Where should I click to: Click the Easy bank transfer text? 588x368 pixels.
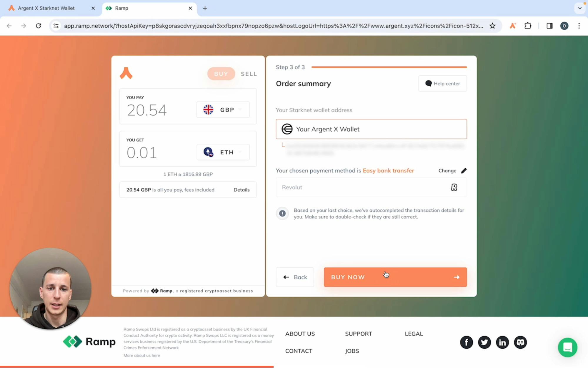tap(388, 171)
